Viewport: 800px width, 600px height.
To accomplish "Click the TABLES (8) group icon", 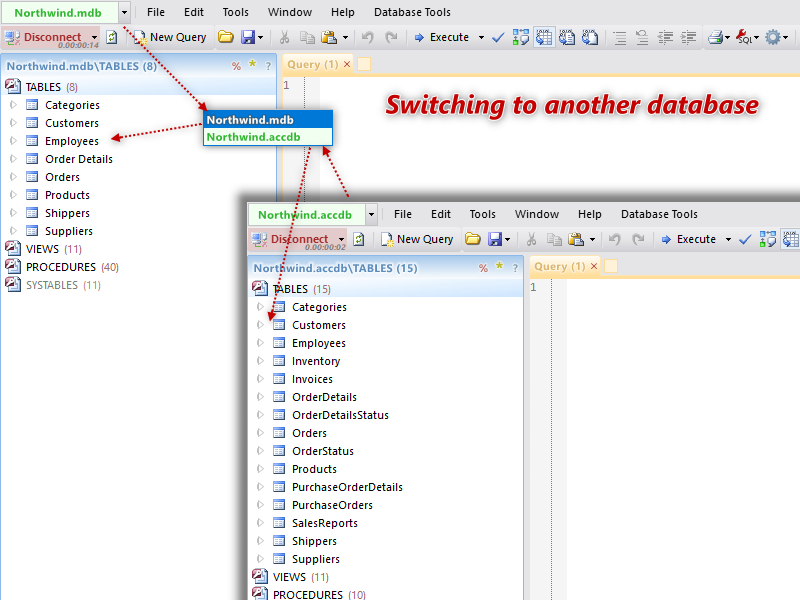I will click(13, 86).
